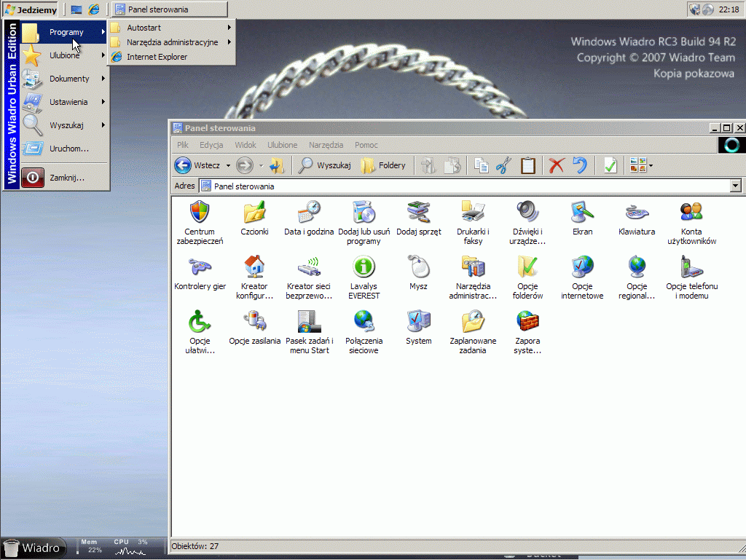Click the green Forward arrow button
This screenshot has width=746, height=560.
click(x=245, y=165)
